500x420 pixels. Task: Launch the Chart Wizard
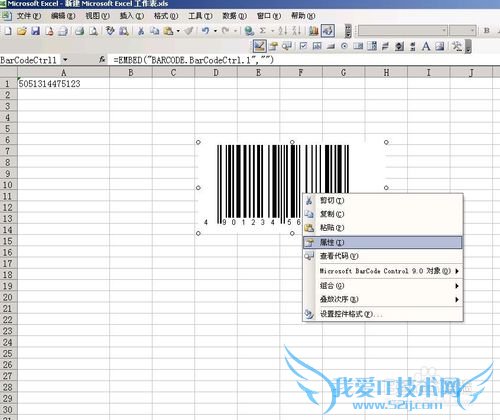pos(314,31)
